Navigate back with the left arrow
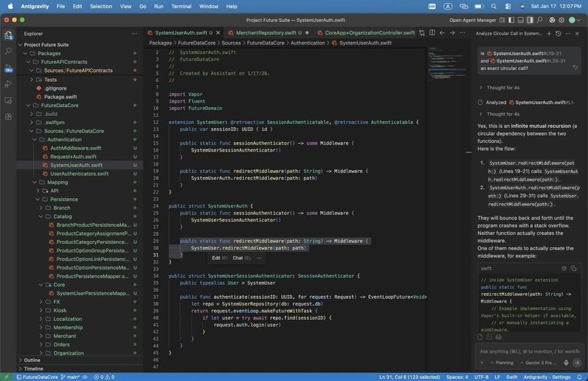This screenshot has width=588, height=381. [442, 33]
